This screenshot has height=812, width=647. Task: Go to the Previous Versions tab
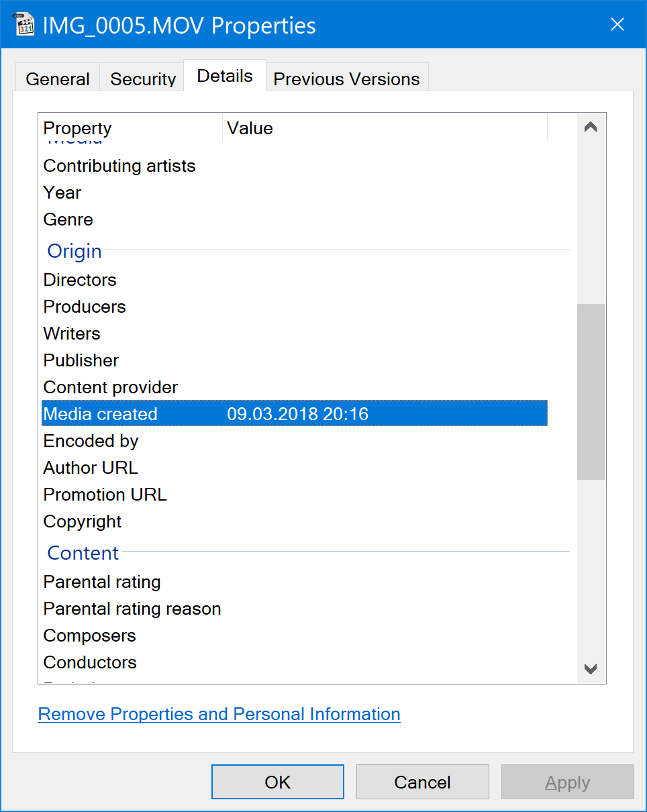tap(346, 79)
